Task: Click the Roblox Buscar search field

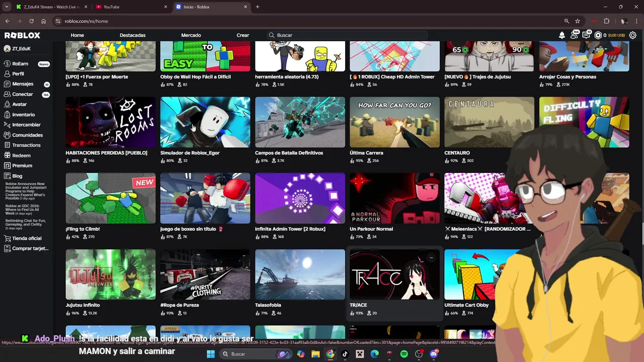Action: 347,35
